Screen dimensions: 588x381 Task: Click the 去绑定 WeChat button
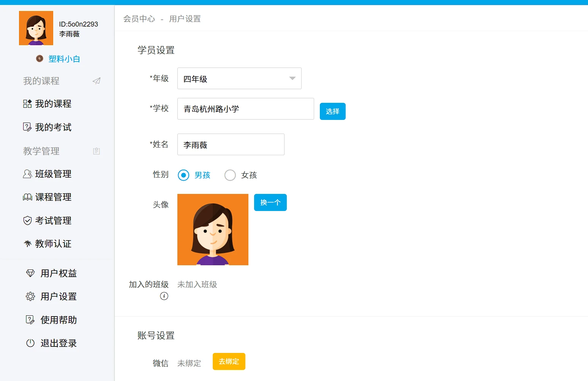229,361
